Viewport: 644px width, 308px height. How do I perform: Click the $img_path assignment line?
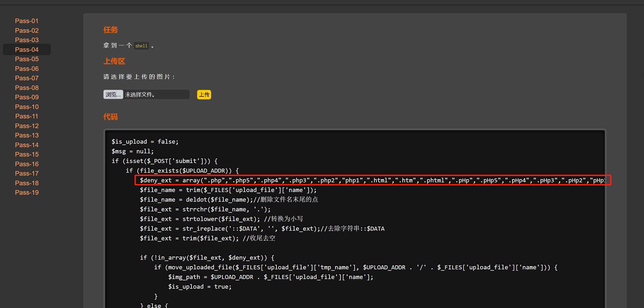coord(271,277)
